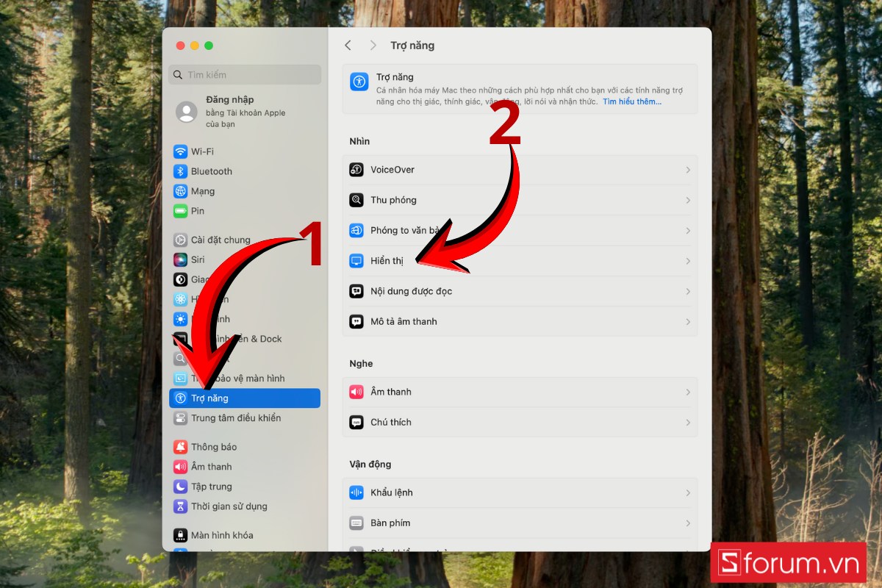Viewport: 882px width, 588px height.
Task: Select Thông báo in the sidebar
Action: [213, 447]
